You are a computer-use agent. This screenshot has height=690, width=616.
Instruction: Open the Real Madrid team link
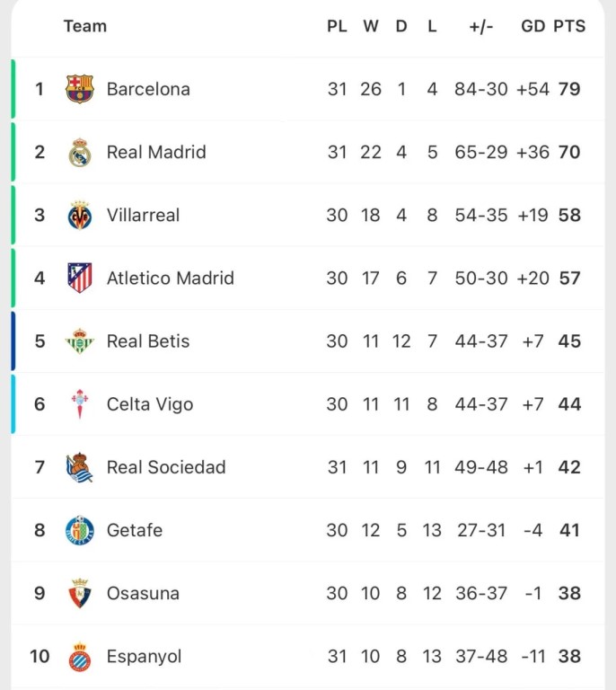coord(156,152)
